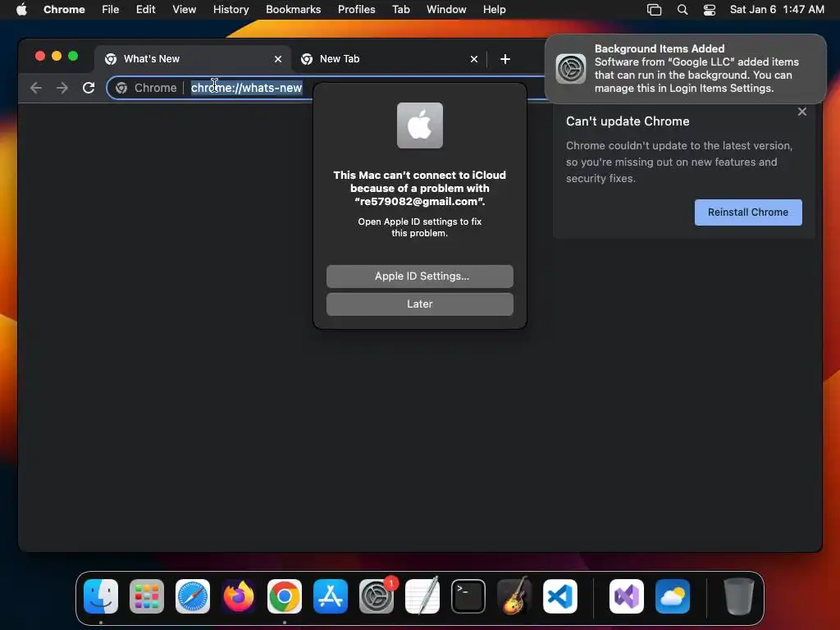This screenshot has width=840, height=630.
Task: Open Launchpad from the Dock
Action: point(147,596)
